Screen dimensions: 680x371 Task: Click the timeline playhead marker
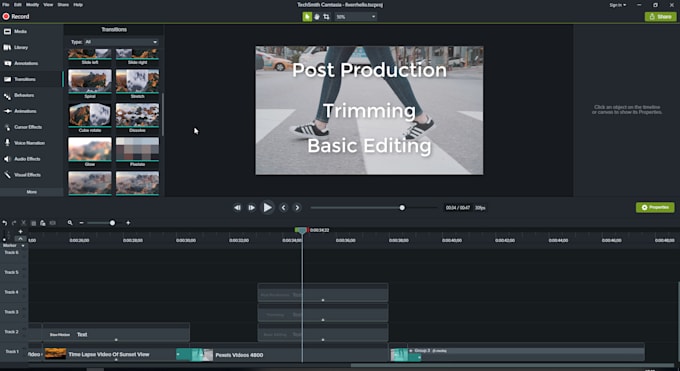pyautogui.click(x=302, y=230)
